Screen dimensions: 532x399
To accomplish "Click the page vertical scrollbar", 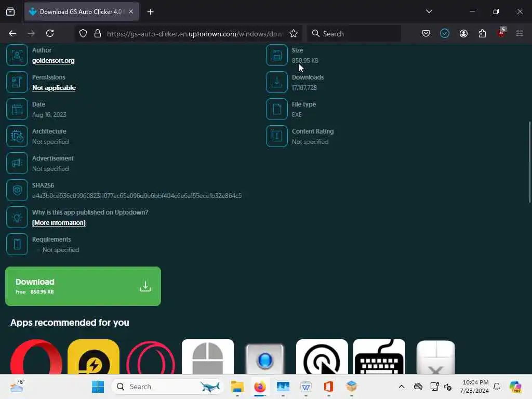I will click(529, 162).
